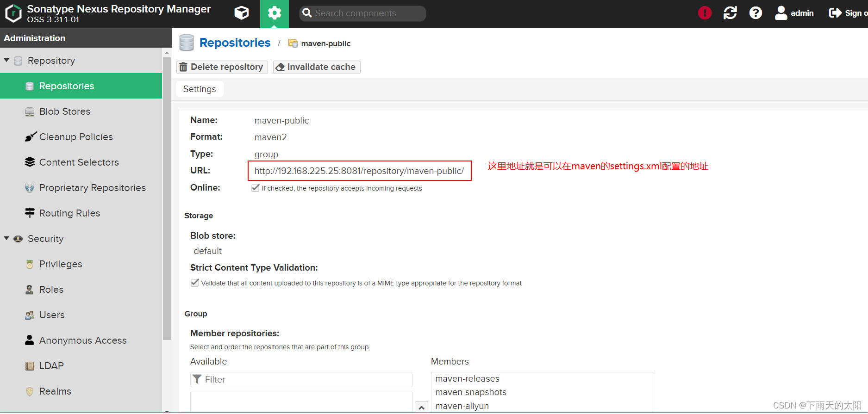868x414 pixels.
Task: Open the Browse components cube icon
Action: [242, 13]
